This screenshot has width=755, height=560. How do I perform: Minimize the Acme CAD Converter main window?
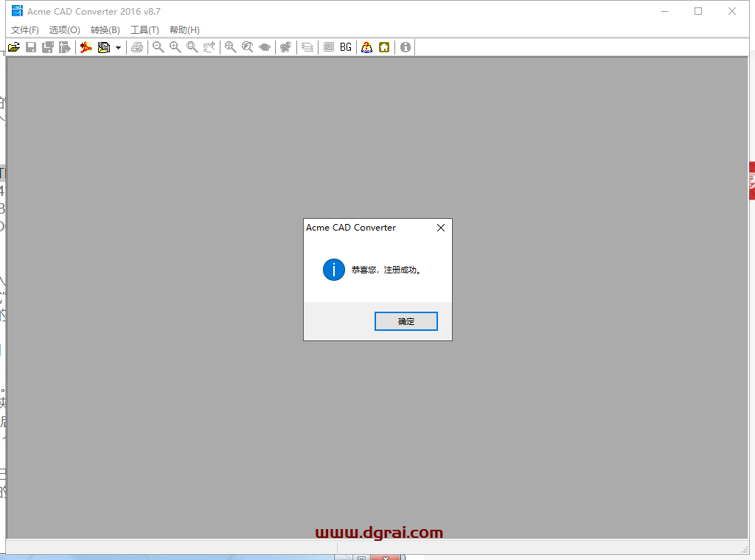pyautogui.click(x=665, y=11)
